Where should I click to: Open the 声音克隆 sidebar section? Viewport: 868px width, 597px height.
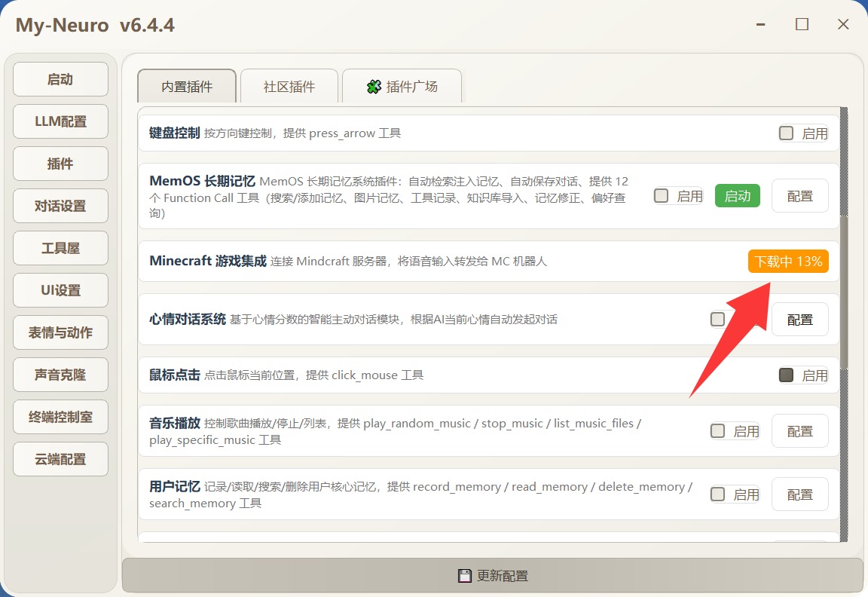click(61, 375)
